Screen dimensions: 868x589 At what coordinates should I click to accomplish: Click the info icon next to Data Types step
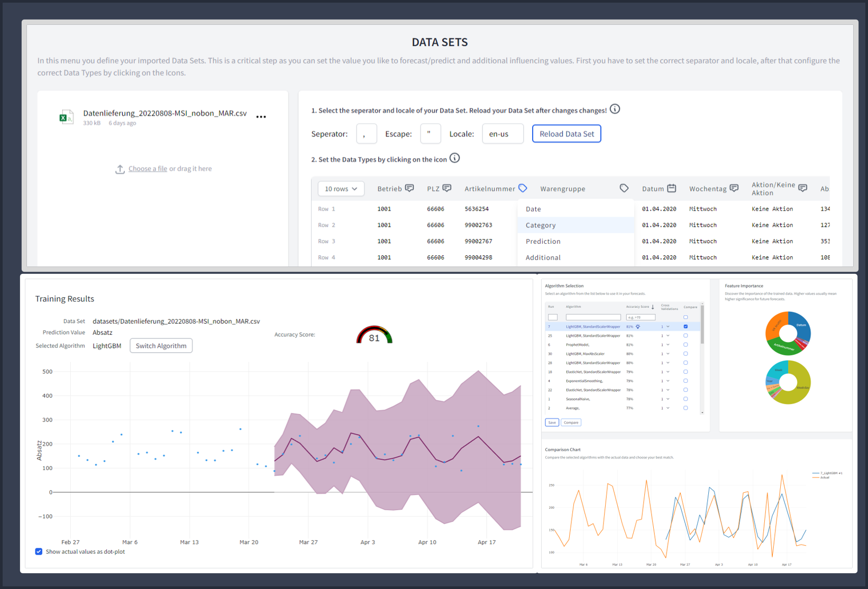pos(454,158)
